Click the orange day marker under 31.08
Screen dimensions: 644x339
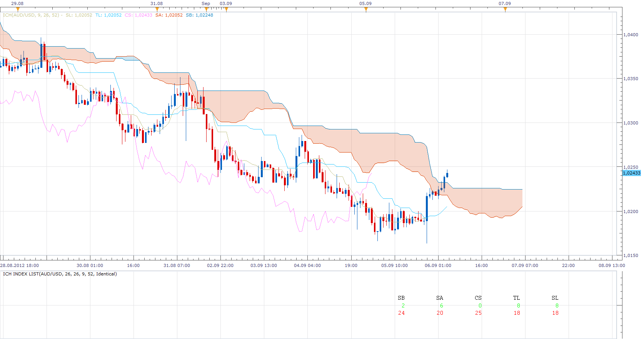pyautogui.click(x=157, y=9)
